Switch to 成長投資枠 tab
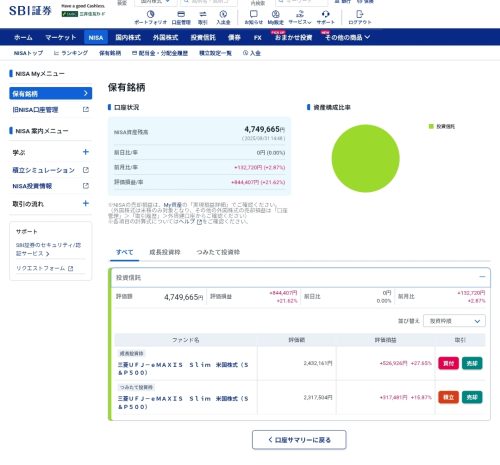 click(x=165, y=252)
